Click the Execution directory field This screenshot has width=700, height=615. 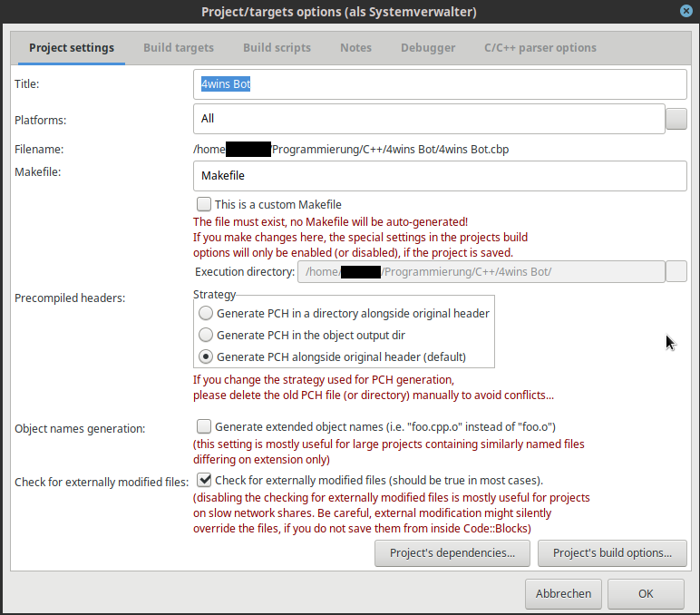point(481,271)
